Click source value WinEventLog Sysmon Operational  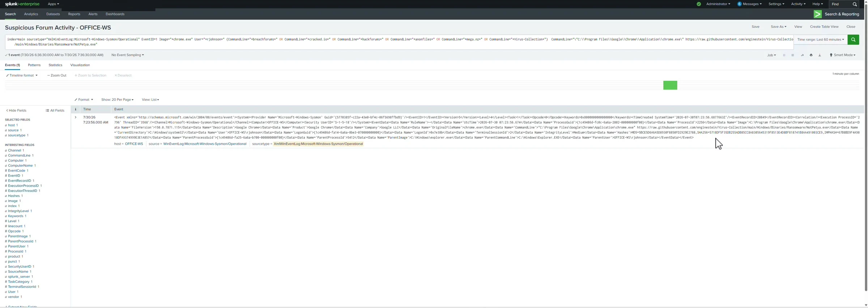click(205, 144)
